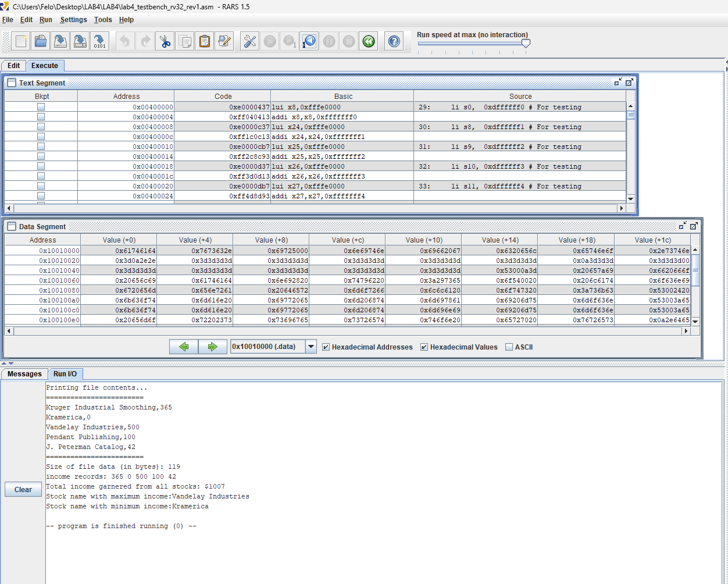Click the Find/Replace pencil icon

[x=224, y=41]
